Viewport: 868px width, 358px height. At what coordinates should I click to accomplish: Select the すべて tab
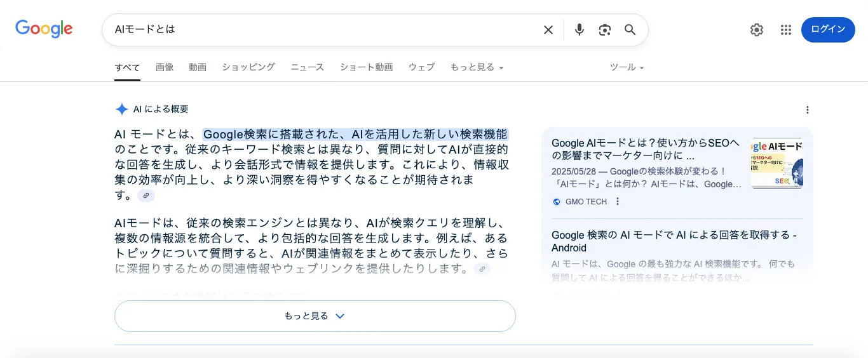127,67
